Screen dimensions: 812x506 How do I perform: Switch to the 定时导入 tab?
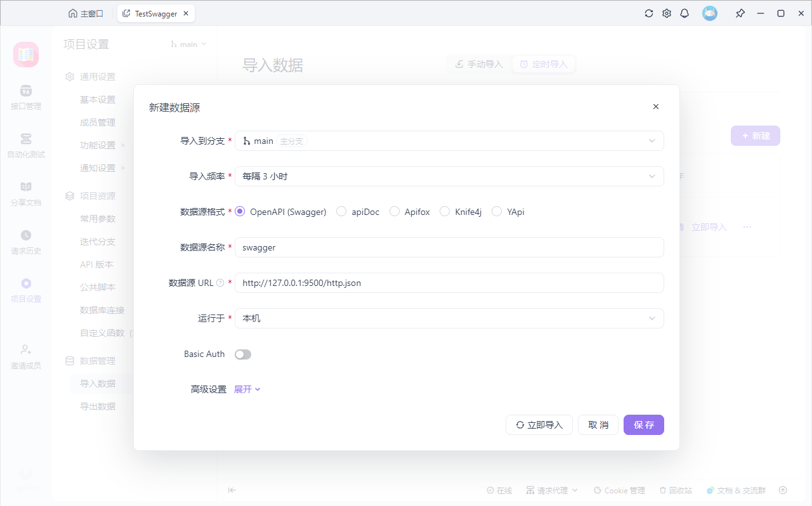(544, 64)
